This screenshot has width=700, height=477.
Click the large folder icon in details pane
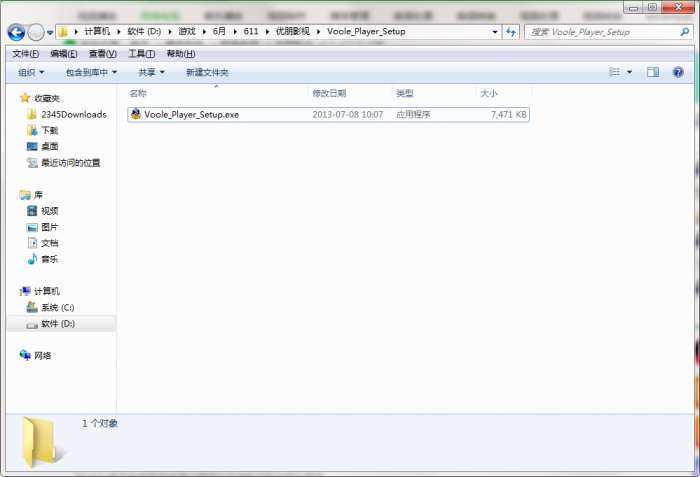(x=41, y=442)
